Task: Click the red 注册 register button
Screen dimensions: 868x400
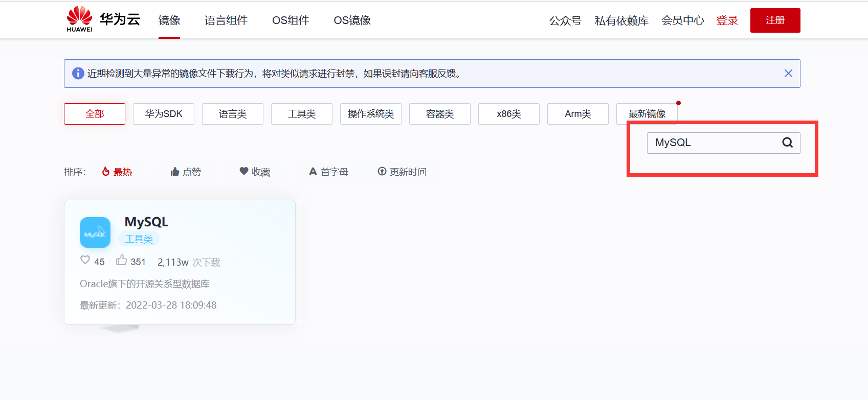Action: (775, 20)
